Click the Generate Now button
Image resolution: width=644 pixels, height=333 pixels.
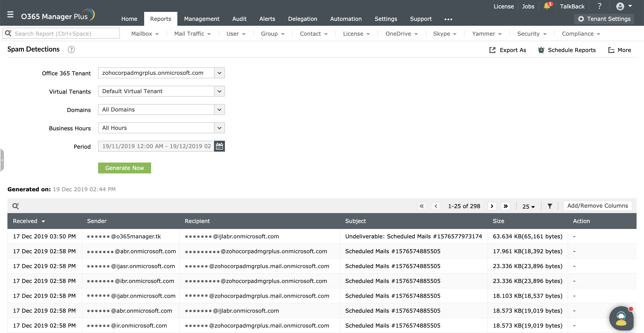click(x=124, y=168)
